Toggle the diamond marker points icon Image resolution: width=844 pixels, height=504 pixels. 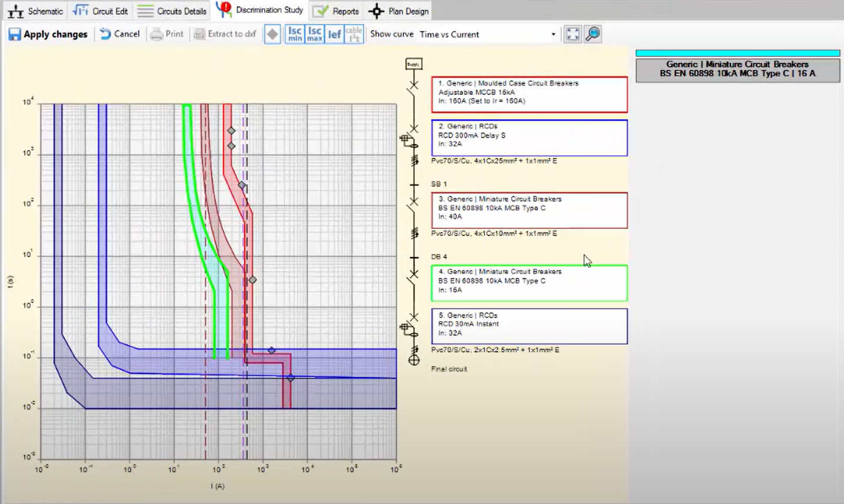coord(272,34)
